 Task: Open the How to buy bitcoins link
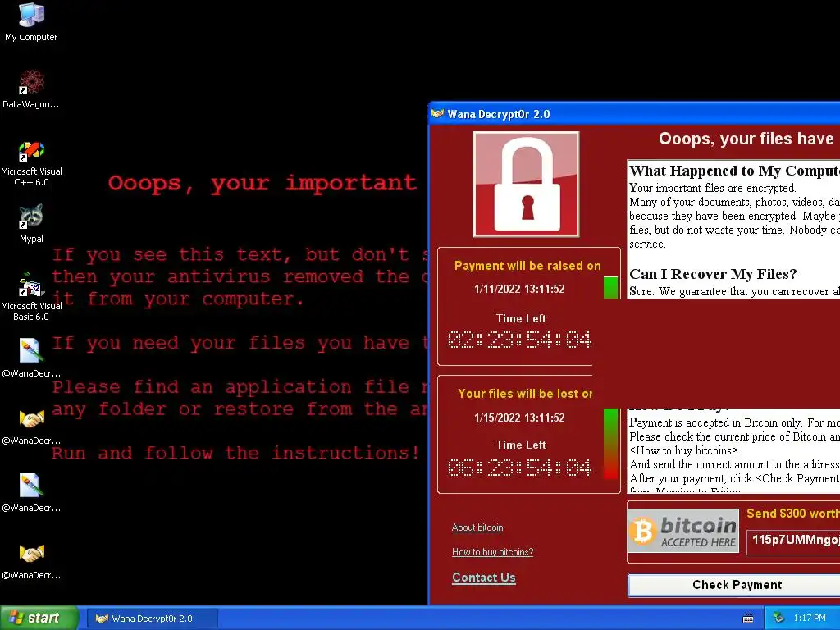pos(492,552)
